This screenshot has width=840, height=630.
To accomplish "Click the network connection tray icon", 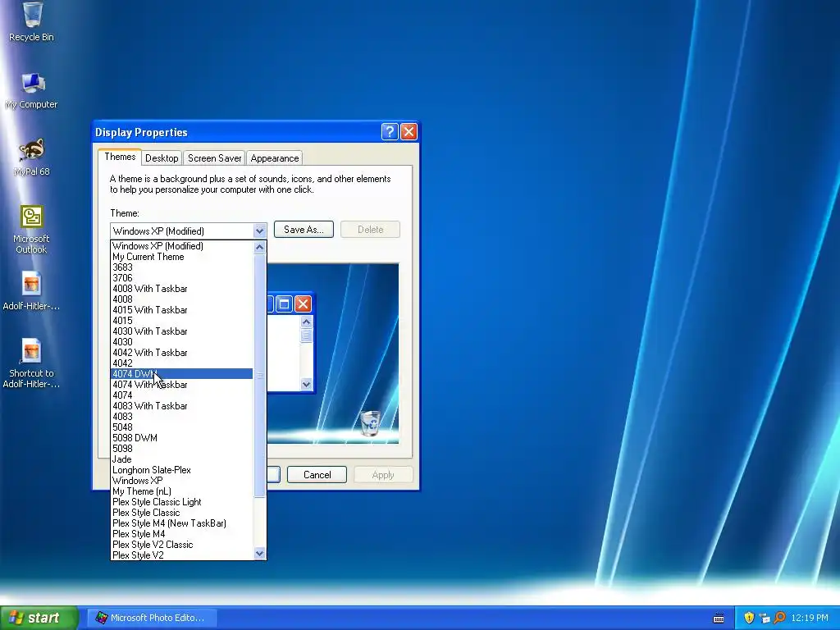I will pyautogui.click(x=765, y=618).
